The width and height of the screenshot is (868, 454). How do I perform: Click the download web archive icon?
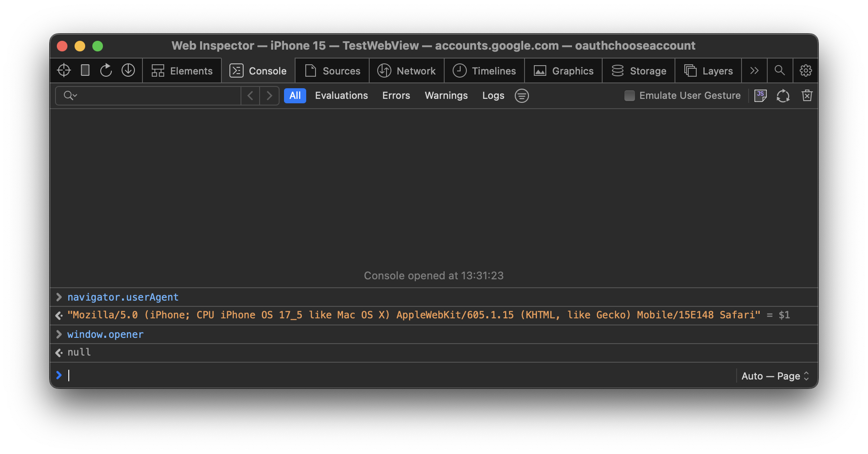click(128, 70)
